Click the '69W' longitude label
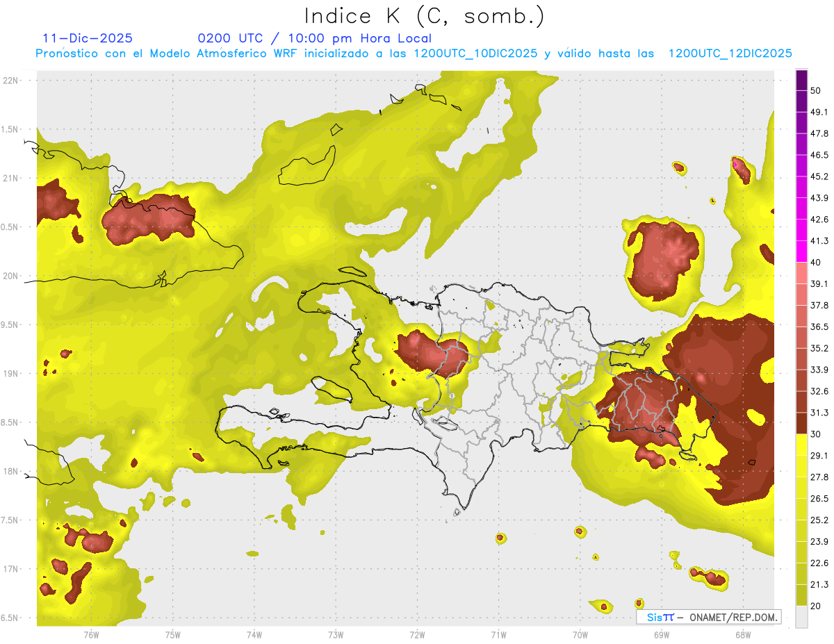834x644 pixels. point(661,634)
